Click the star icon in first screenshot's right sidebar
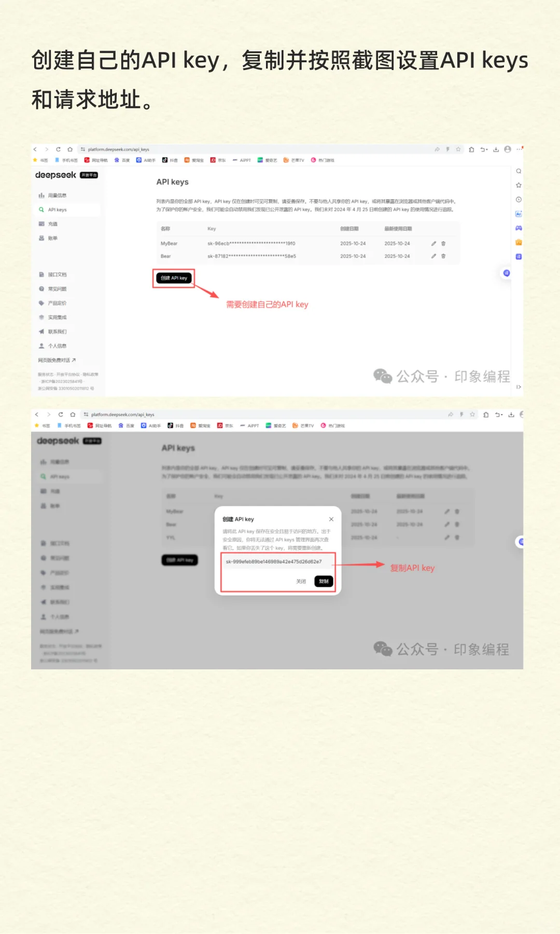560x934 pixels. click(x=519, y=185)
